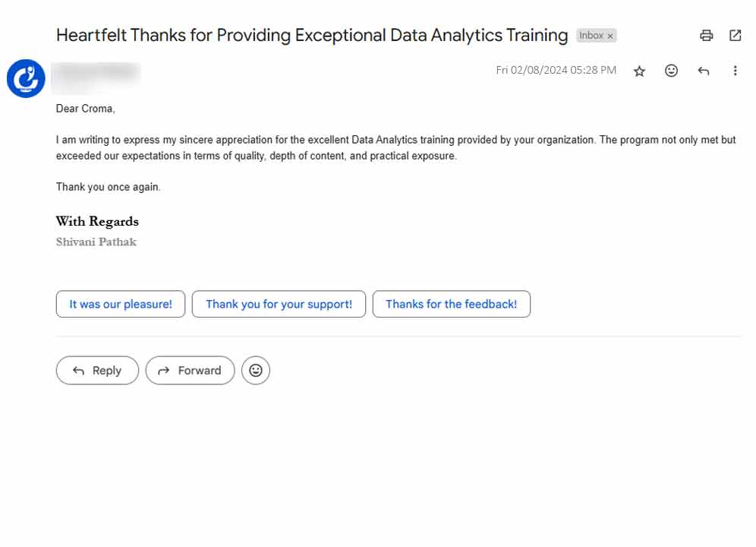Open the emoji picker beside the Forward button
Image resolution: width=756 pixels, height=547 pixels.
click(256, 370)
